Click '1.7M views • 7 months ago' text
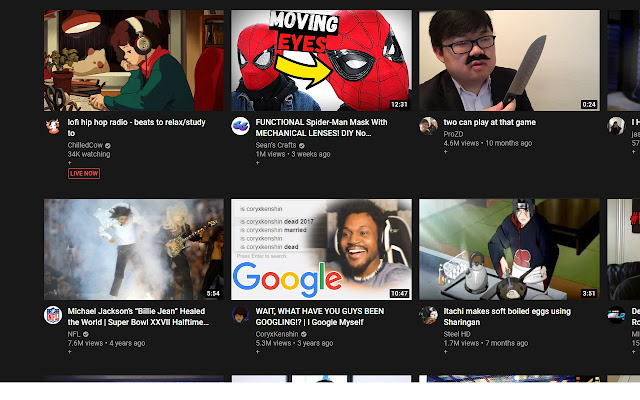 486,343
